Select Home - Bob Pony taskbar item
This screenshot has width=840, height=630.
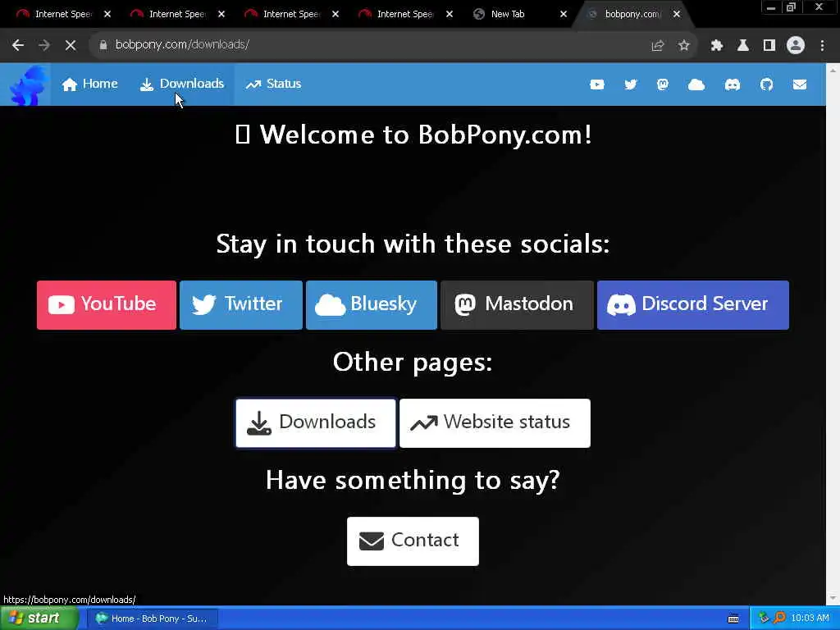click(152, 619)
